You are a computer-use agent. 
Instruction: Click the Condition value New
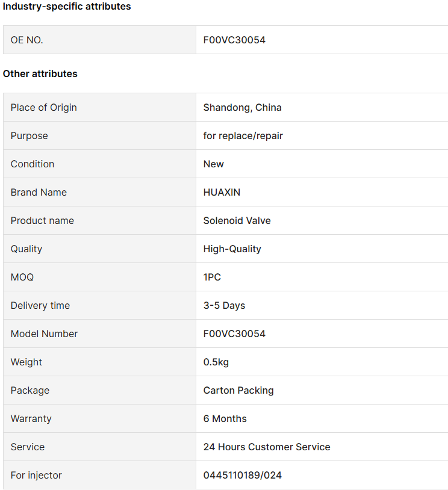(214, 164)
